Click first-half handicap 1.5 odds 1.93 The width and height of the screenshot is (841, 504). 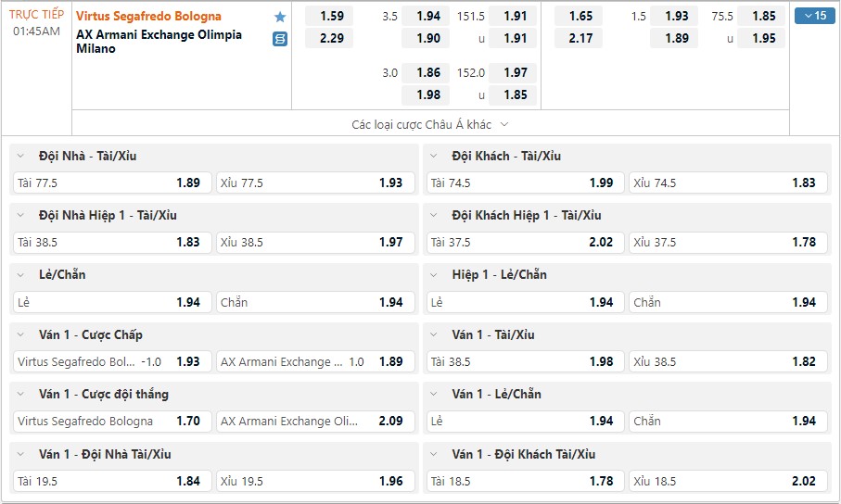[x=674, y=16]
